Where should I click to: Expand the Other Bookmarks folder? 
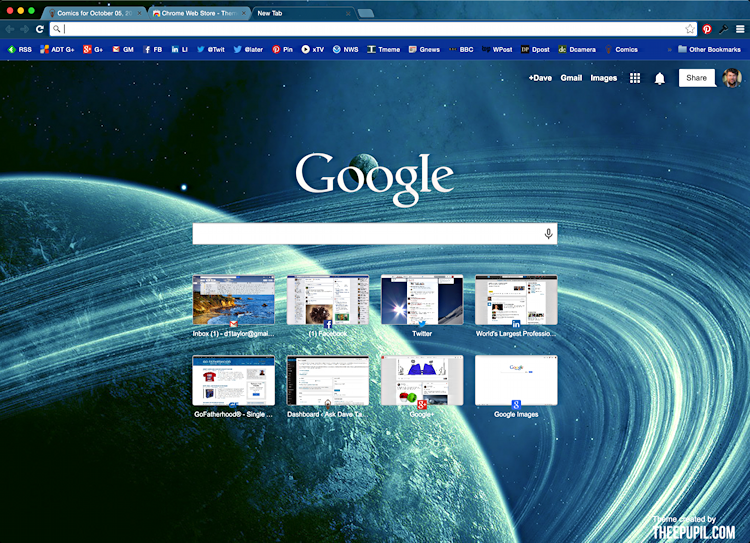point(709,49)
